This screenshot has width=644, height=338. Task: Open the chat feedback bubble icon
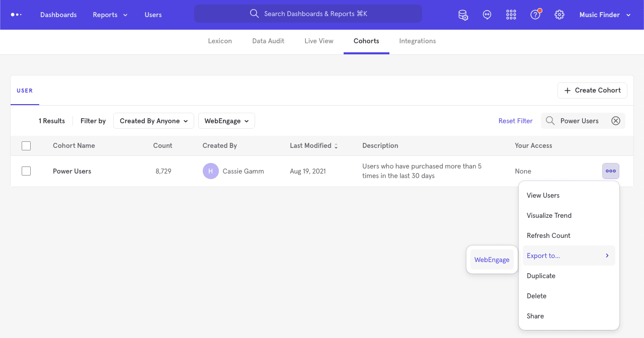487,15
